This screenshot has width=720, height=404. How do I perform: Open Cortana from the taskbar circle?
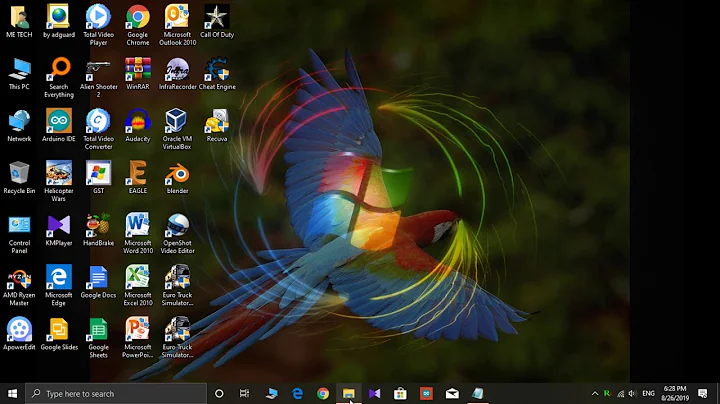[219, 393]
